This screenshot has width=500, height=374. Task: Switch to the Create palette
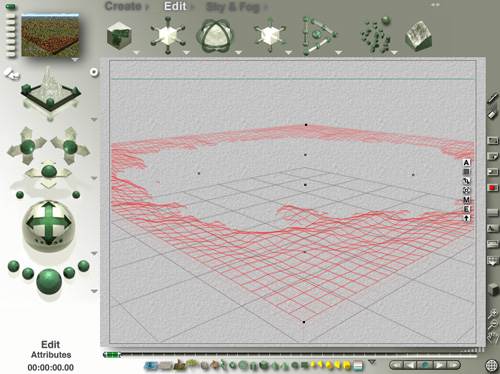[x=123, y=6]
